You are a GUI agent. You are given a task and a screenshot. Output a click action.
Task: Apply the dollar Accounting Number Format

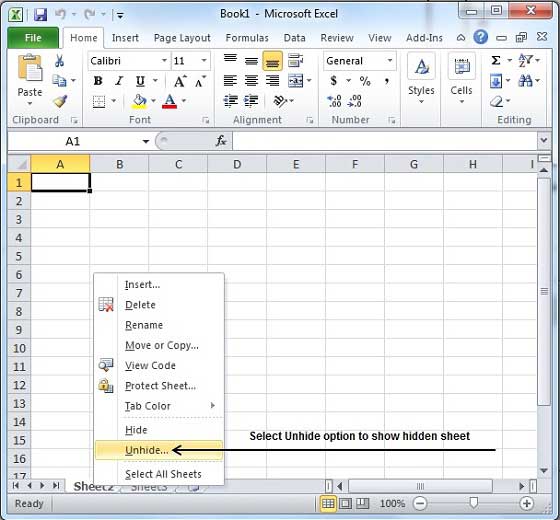click(x=334, y=81)
